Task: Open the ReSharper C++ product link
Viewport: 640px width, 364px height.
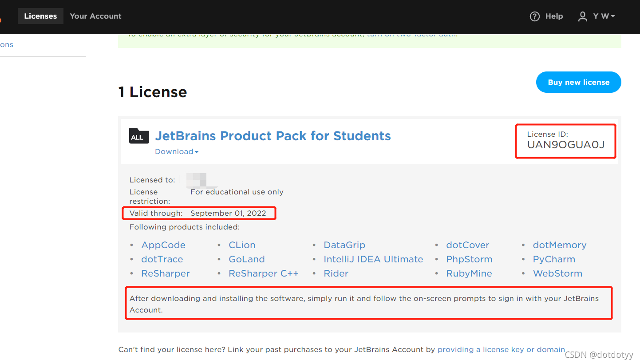Action: 264,273
